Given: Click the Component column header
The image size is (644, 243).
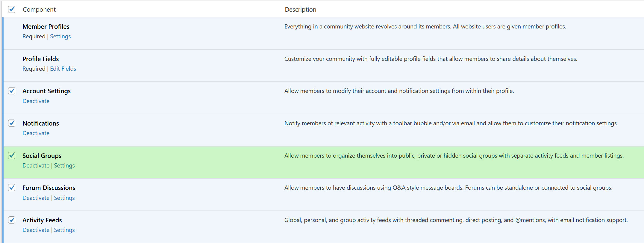Looking at the screenshot, I should 39,9.
